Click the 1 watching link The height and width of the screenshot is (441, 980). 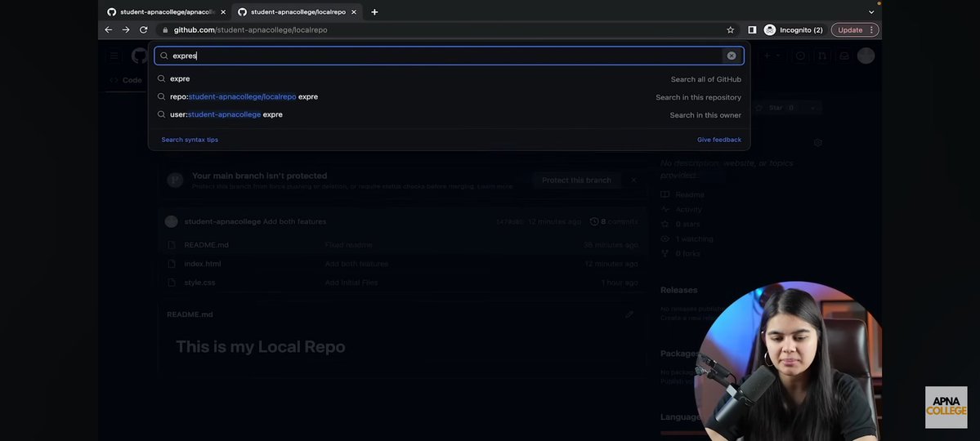click(x=694, y=239)
